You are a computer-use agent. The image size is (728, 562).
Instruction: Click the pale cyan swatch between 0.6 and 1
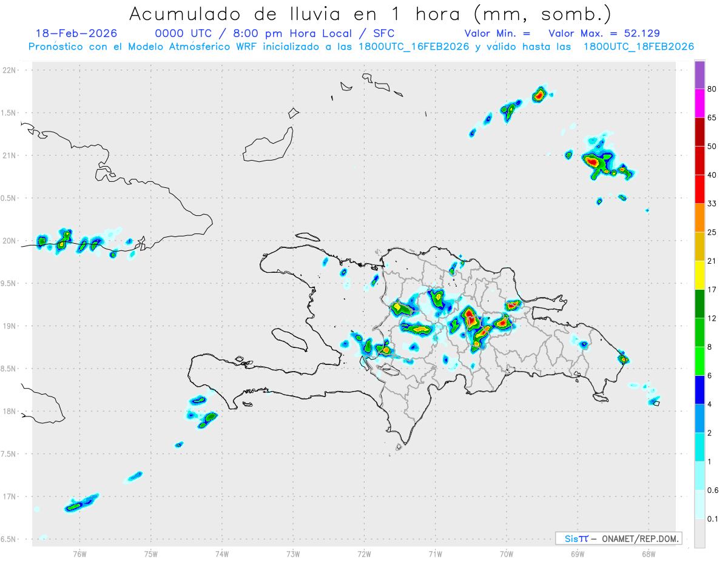tap(699, 475)
